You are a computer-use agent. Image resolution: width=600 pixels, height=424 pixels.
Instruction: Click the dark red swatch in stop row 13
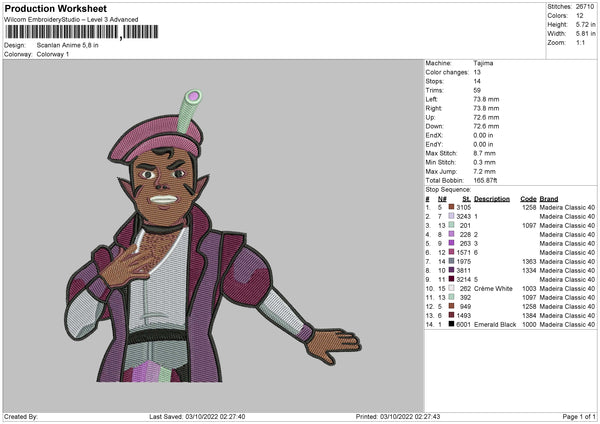(451, 315)
